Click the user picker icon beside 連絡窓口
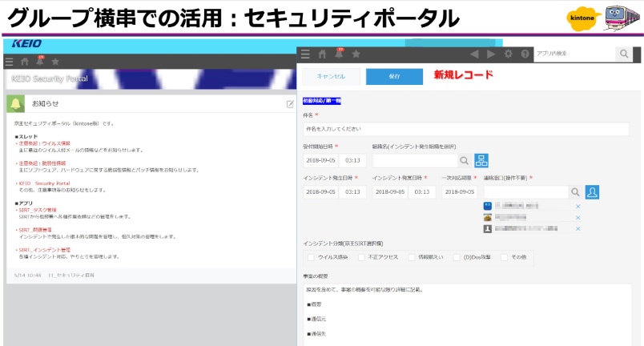The height and width of the screenshot is (346, 644). [x=593, y=192]
